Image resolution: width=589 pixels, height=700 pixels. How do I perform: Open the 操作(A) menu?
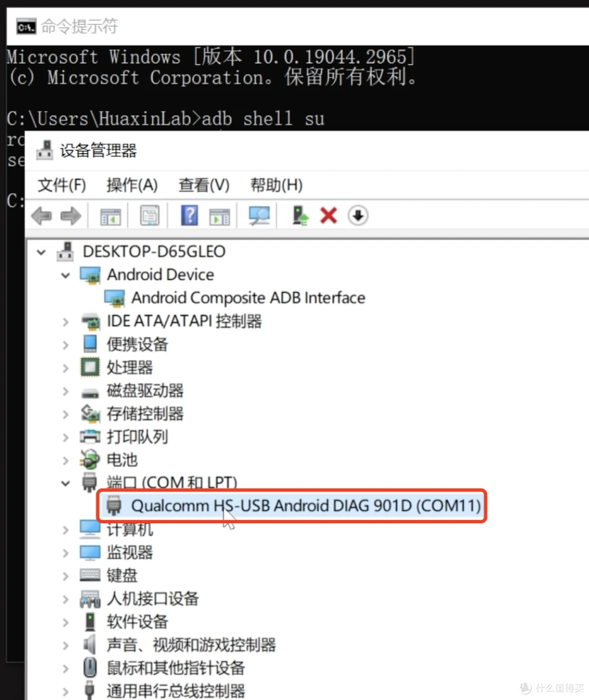132,185
